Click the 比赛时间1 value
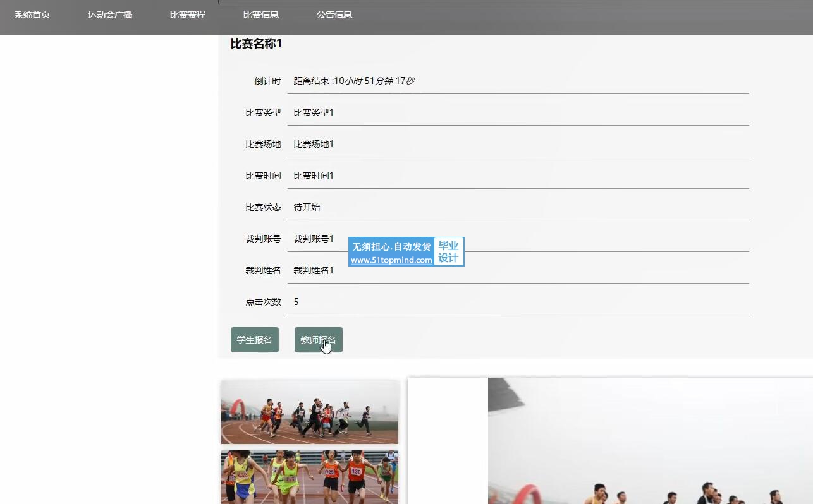 coord(314,176)
